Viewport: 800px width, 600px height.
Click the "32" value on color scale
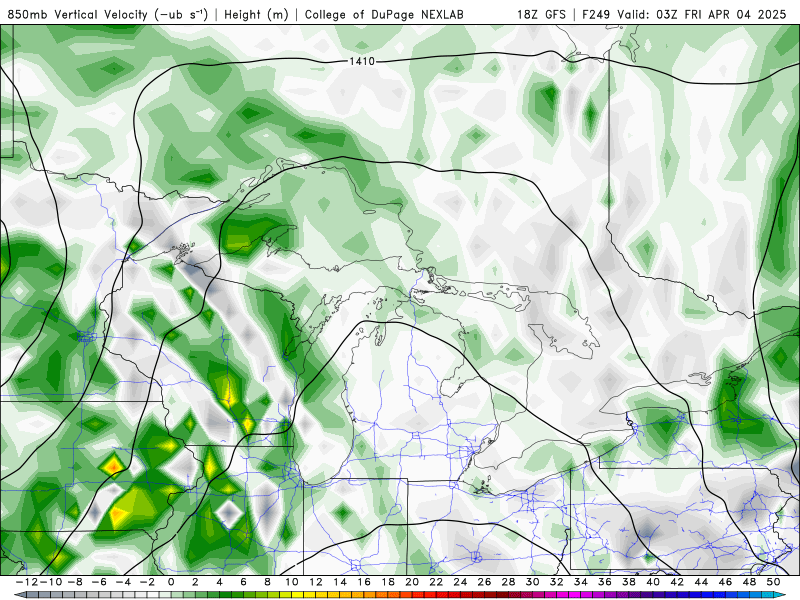(557, 582)
